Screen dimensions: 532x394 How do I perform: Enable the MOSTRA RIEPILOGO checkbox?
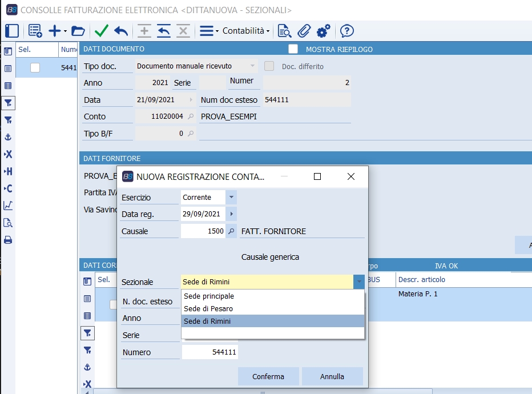pos(293,49)
